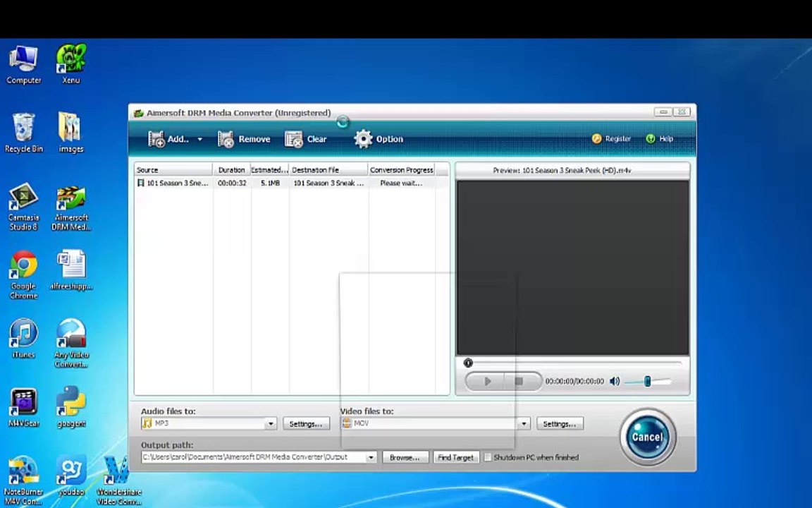
Task: Click the Register link
Action: point(611,139)
